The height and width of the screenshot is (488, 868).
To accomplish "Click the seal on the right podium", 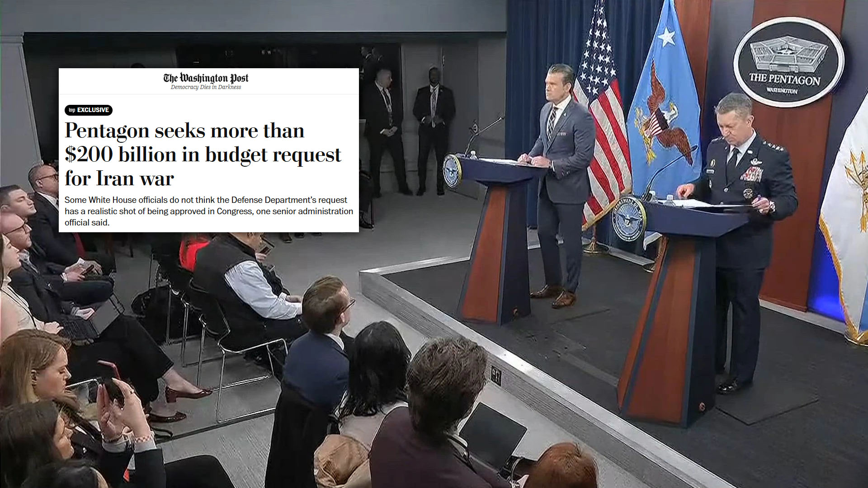I will tap(628, 218).
